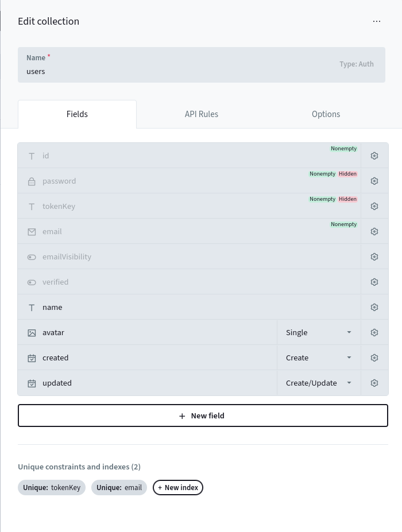This screenshot has height=532, width=402.
Task: Click the New field button
Action: pos(203,415)
